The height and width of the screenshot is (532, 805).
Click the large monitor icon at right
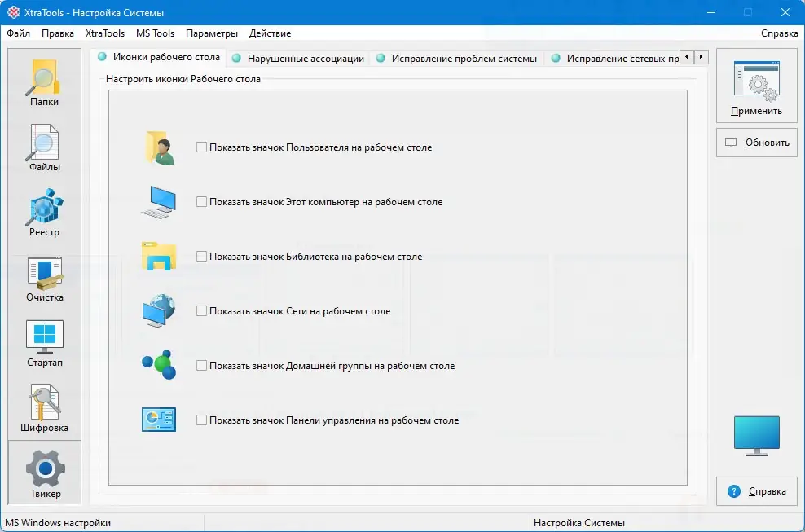click(756, 436)
